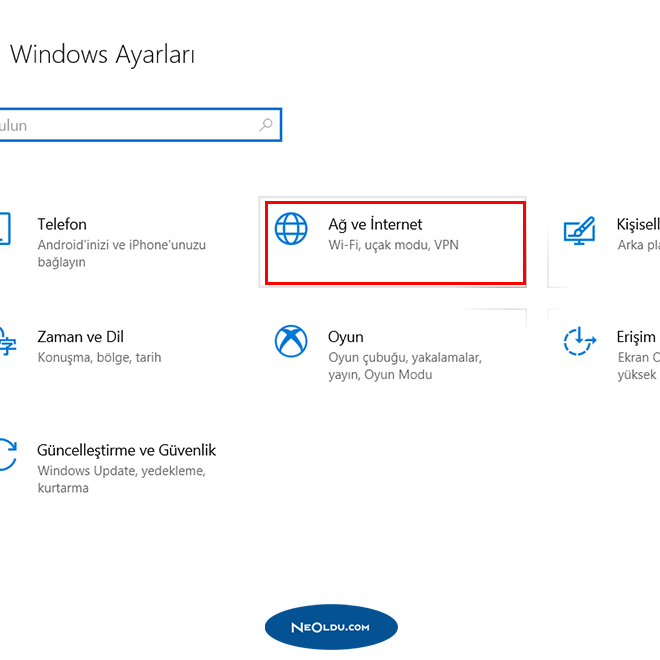Select the Oyun category heading

pyautogui.click(x=346, y=337)
